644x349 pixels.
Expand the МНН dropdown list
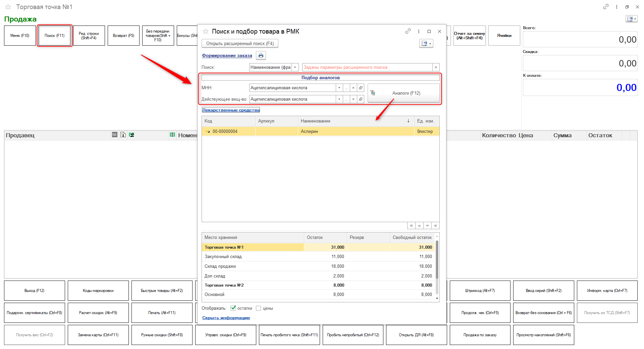tap(339, 88)
